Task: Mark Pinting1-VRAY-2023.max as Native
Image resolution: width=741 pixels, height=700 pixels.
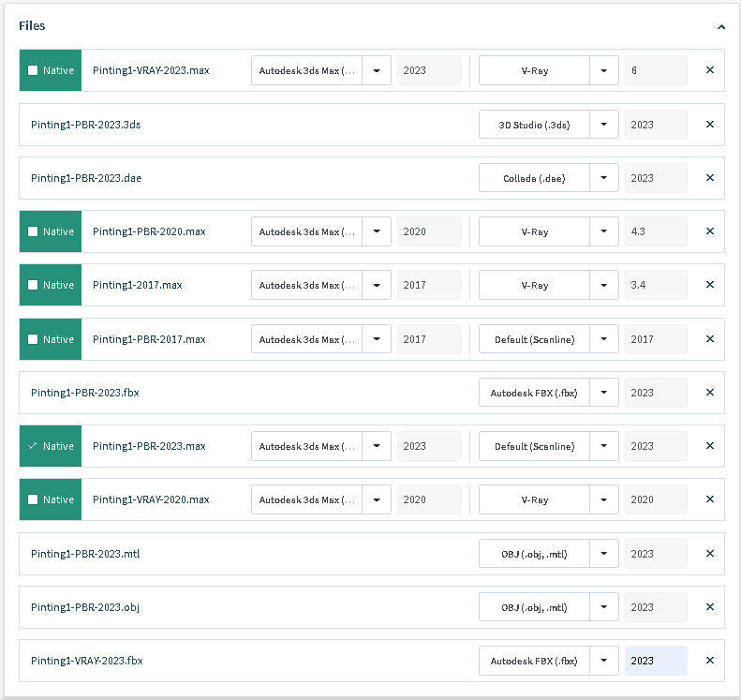Action: pyautogui.click(x=33, y=70)
